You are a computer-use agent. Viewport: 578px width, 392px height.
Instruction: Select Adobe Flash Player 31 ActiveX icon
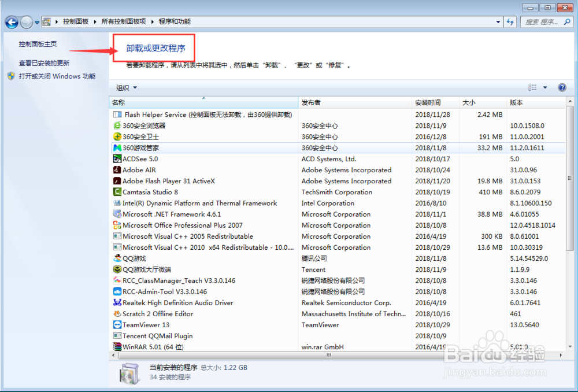(117, 181)
